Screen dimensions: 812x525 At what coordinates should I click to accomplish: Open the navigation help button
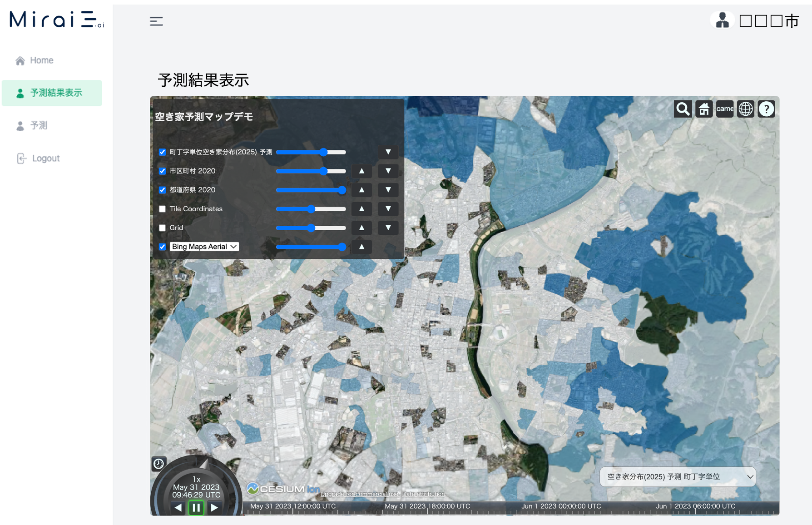click(767, 109)
